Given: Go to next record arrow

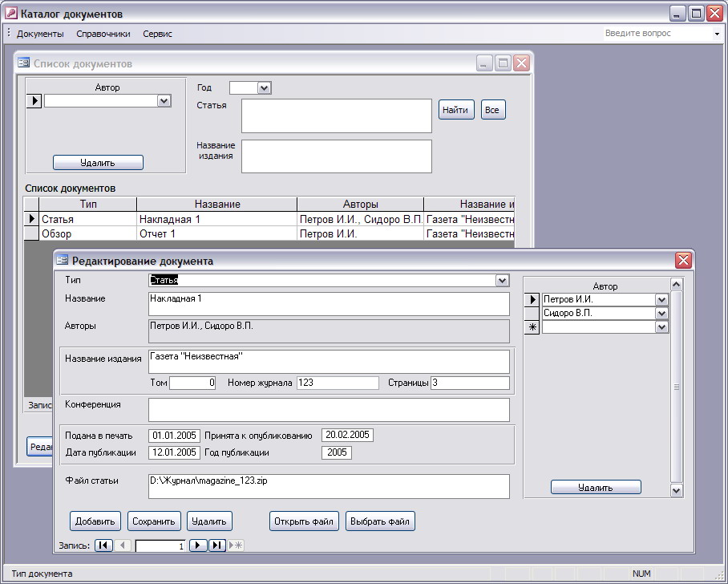Looking at the screenshot, I should tap(198, 545).
